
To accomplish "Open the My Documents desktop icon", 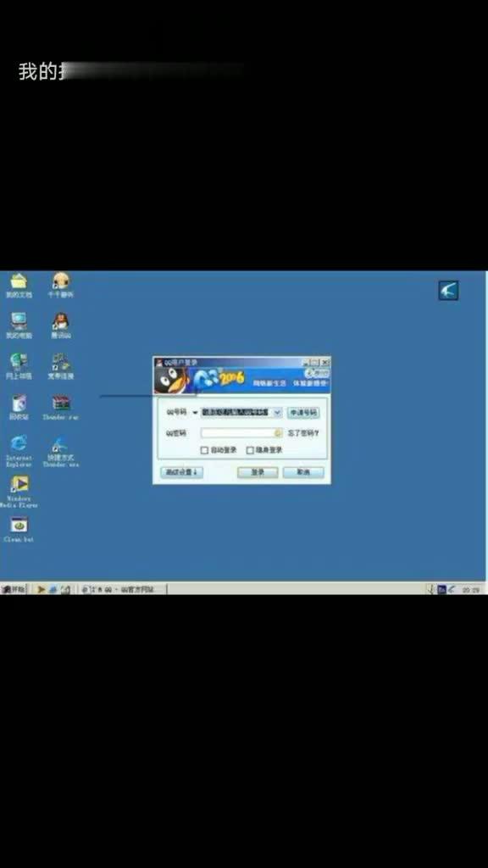I will (19, 285).
